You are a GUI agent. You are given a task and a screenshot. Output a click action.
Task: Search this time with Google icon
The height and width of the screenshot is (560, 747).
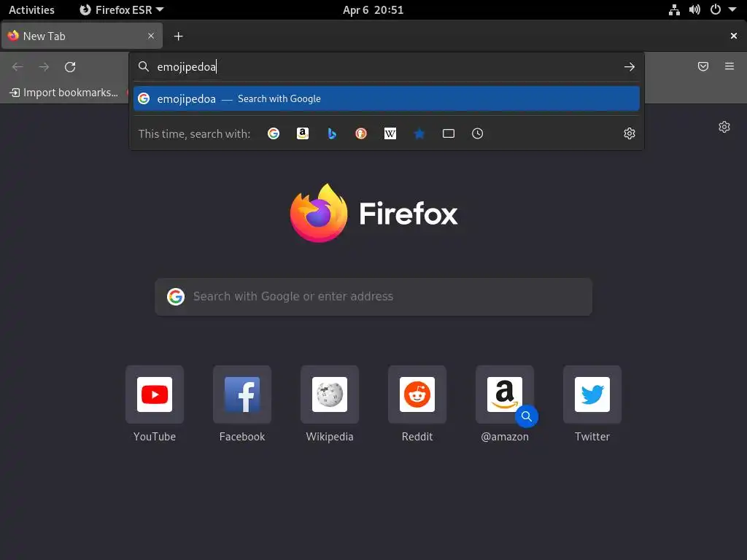pyautogui.click(x=274, y=134)
